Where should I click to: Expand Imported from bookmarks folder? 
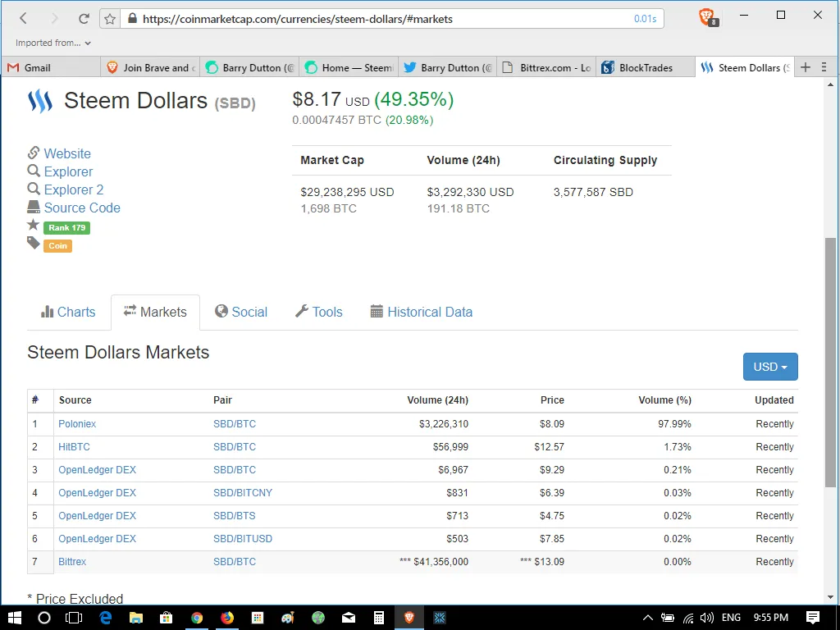(53, 43)
